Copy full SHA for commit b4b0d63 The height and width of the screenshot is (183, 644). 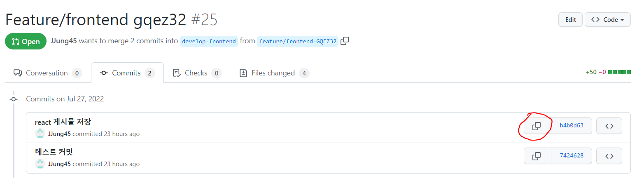coord(537,126)
